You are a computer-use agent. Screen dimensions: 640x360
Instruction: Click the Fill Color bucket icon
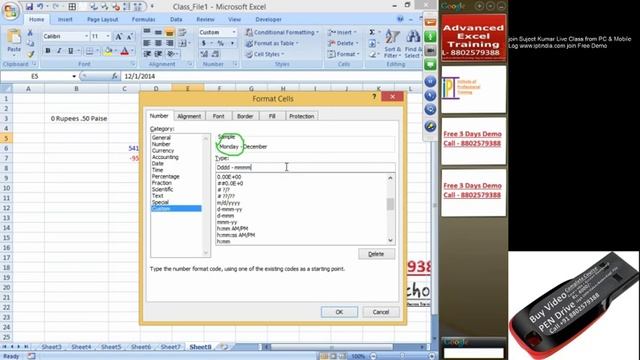pos(108,51)
